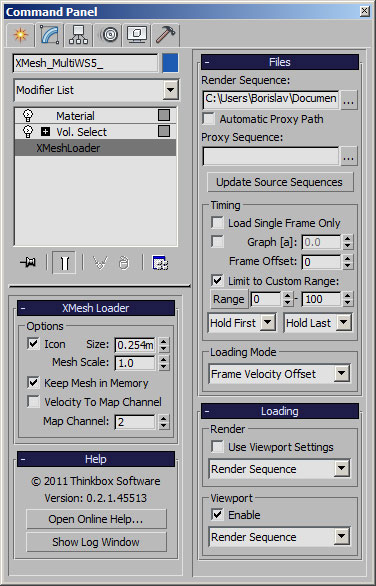This screenshot has height=586, width=376.
Task: Open the Frame Velocity Offset dropdown
Action: tap(280, 374)
